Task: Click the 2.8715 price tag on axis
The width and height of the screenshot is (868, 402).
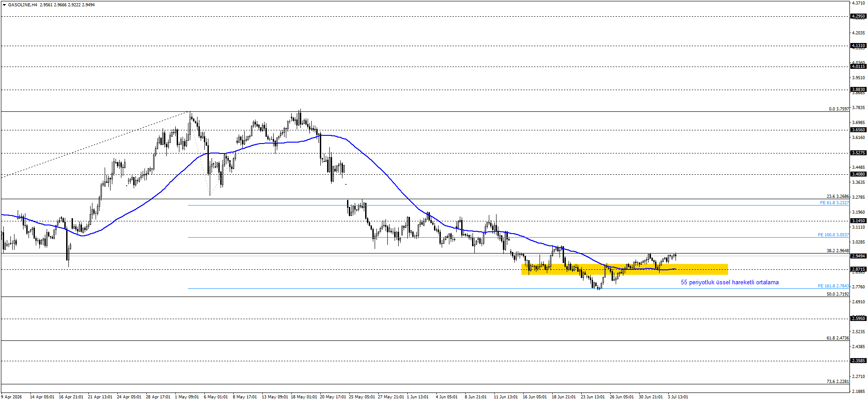Action: tap(858, 269)
